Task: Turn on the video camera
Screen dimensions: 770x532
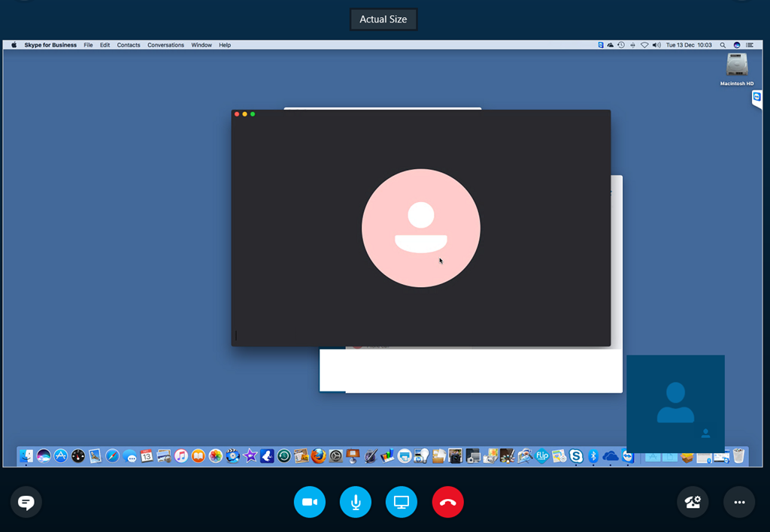Action: point(309,502)
